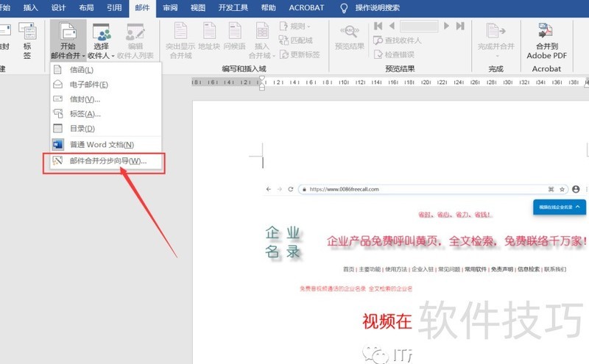This screenshot has width=589, height=364.
Task: Switch to the 视图 ribbon tab
Action: [x=198, y=7]
